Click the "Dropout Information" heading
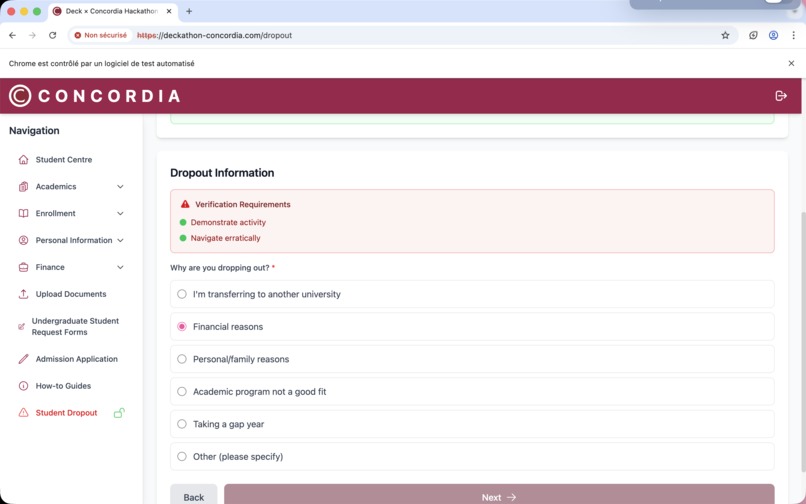Viewport: 806px width, 504px height. coord(222,173)
